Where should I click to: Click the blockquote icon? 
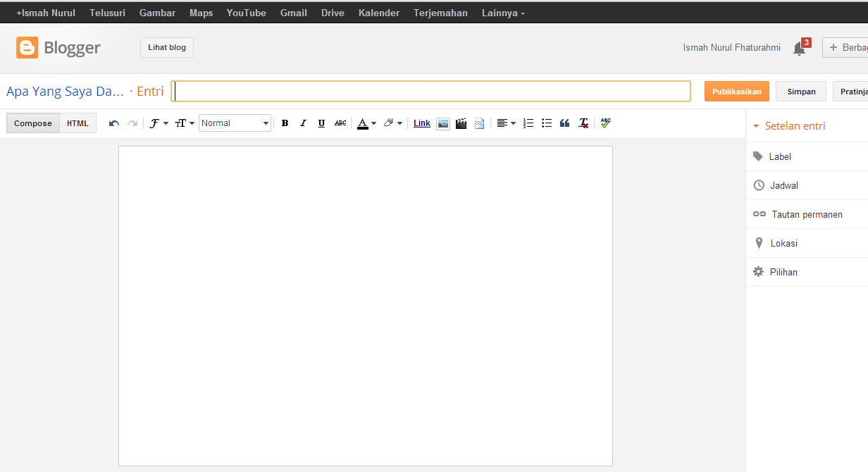[565, 123]
